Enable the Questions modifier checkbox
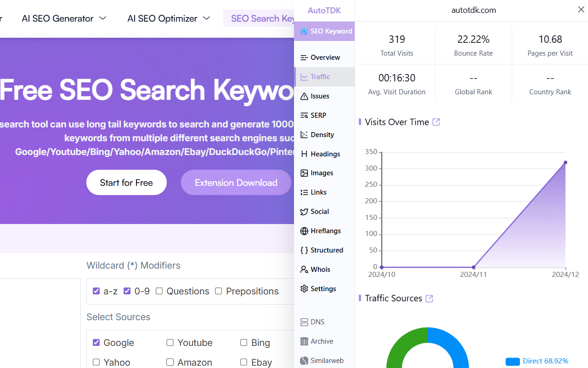This screenshot has width=588, height=368. pos(159,291)
